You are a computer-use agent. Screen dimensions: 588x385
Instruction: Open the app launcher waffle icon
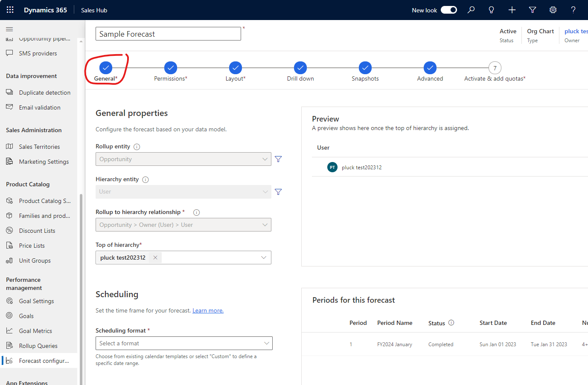click(10, 10)
